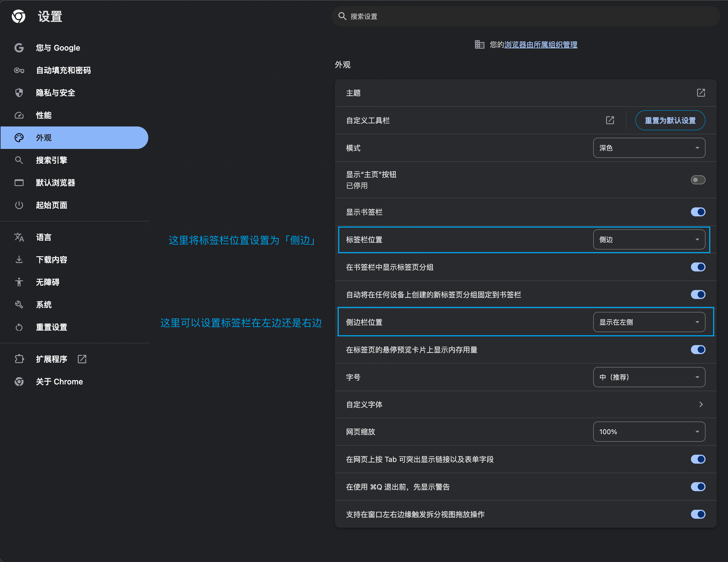This screenshot has height=562, width=728.
Task: Open 侧边栏位置 dropdown showing 显示在左侧
Action: click(649, 322)
